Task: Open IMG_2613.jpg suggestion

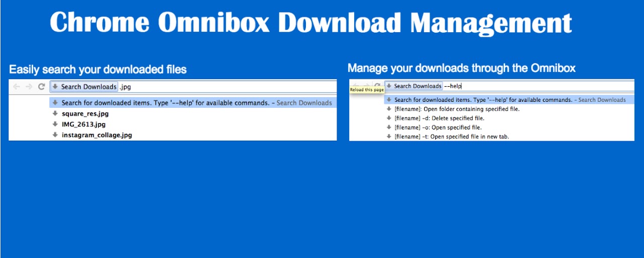Action: tap(84, 124)
